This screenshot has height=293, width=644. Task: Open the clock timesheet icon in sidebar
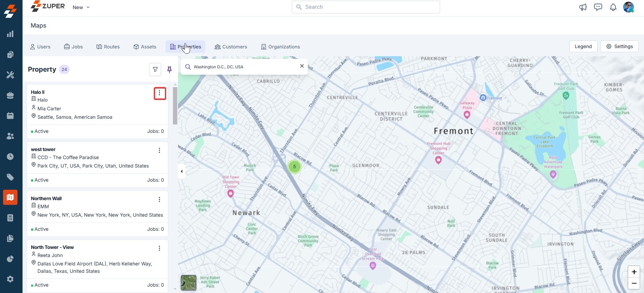10,156
